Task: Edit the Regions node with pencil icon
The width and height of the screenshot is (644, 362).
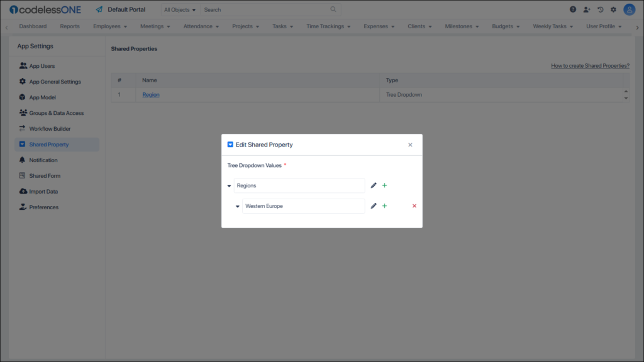Action: tap(374, 185)
